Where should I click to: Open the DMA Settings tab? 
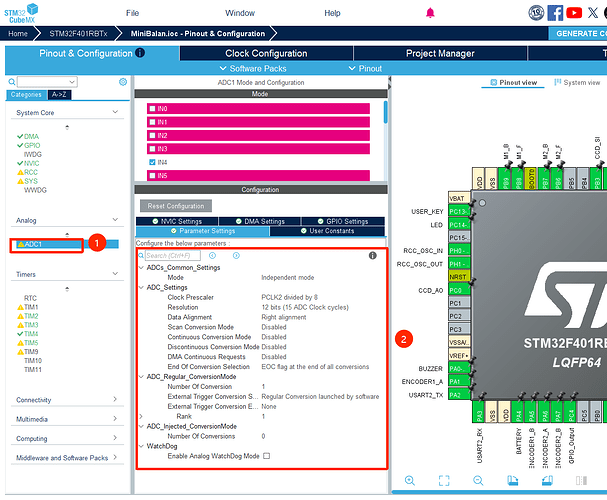(x=260, y=221)
